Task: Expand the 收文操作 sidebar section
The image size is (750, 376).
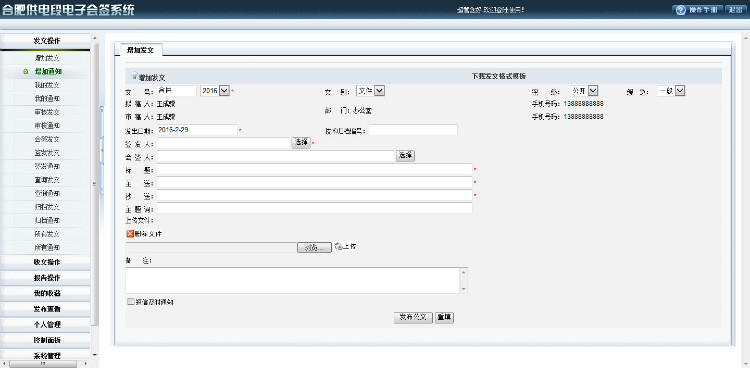Action: coord(46,262)
